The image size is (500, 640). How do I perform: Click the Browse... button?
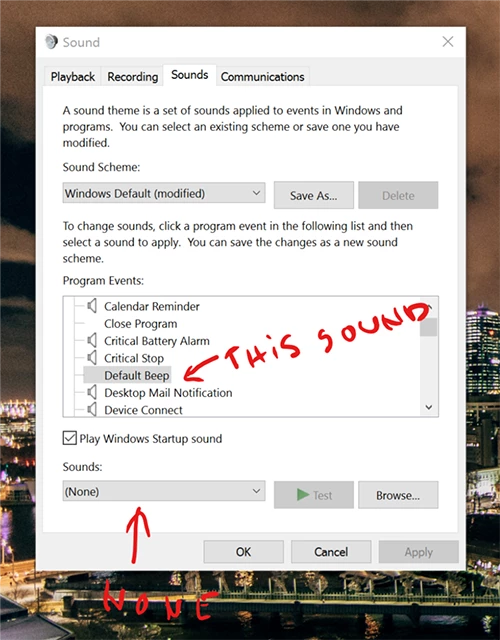pyautogui.click(x=398, y=495)
